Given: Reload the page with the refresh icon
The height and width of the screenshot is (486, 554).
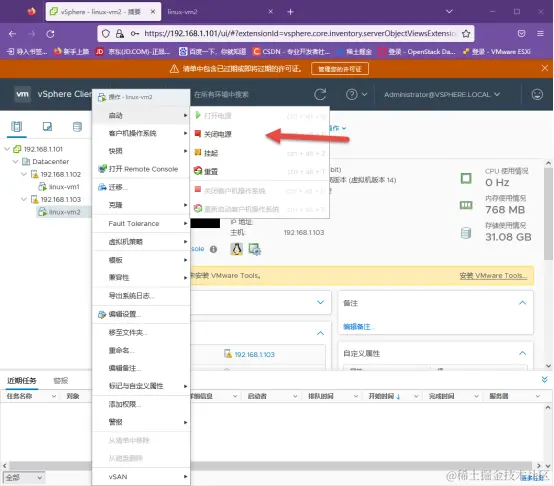Looking at the screenshot, I should [x=50, y=34].
